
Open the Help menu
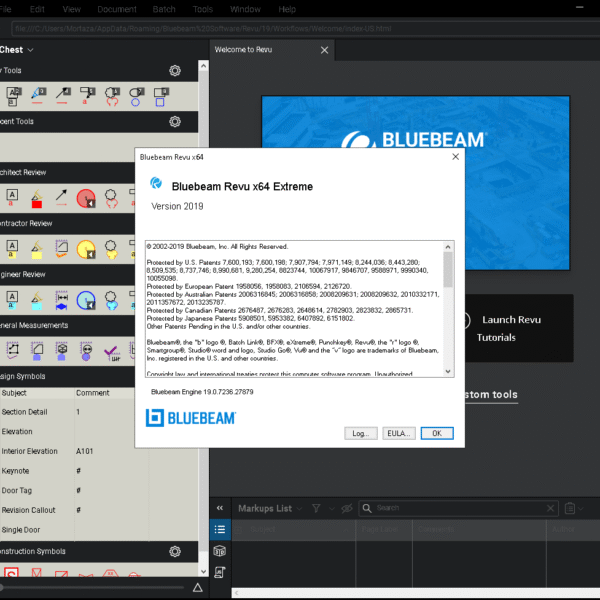click(287, 9)
